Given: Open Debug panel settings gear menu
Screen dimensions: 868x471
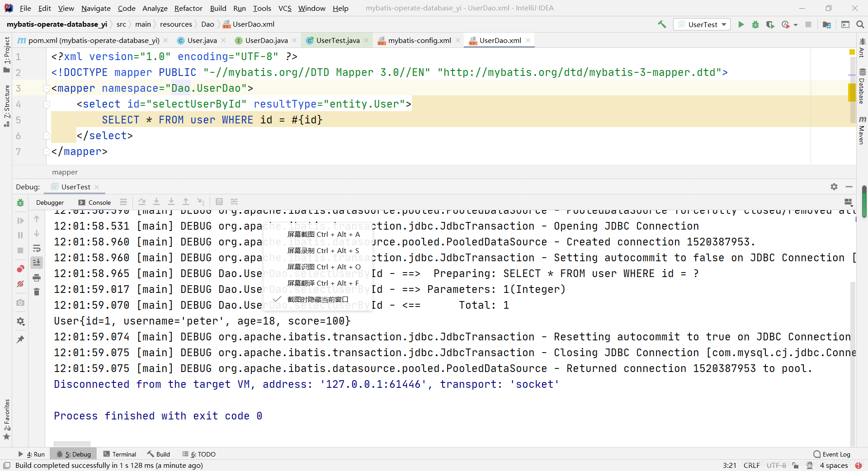Looking at the screenshot, I should tap(834, 187).
